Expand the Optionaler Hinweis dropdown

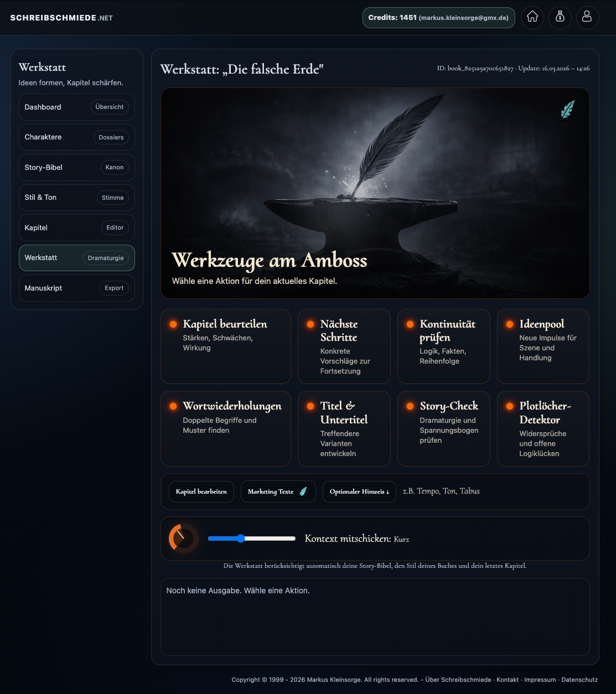tap(359, 491)
